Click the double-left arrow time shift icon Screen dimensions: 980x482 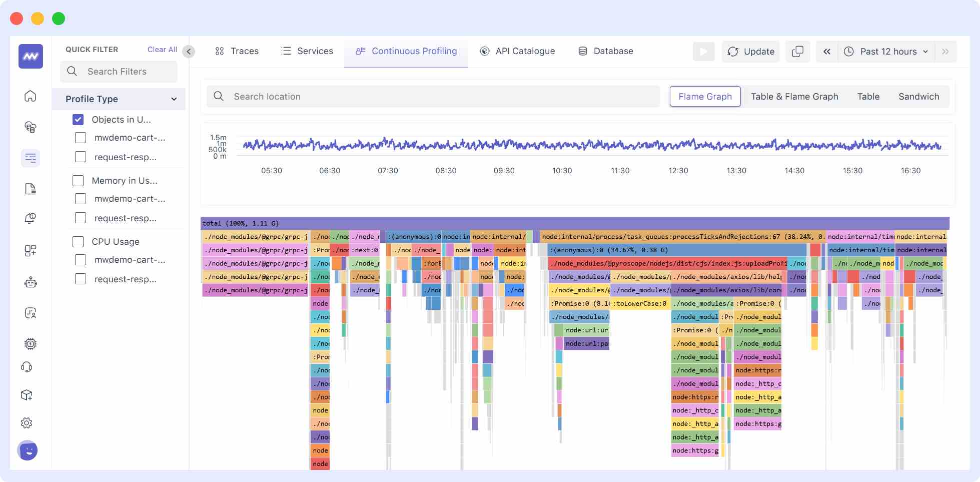point(827,52)
